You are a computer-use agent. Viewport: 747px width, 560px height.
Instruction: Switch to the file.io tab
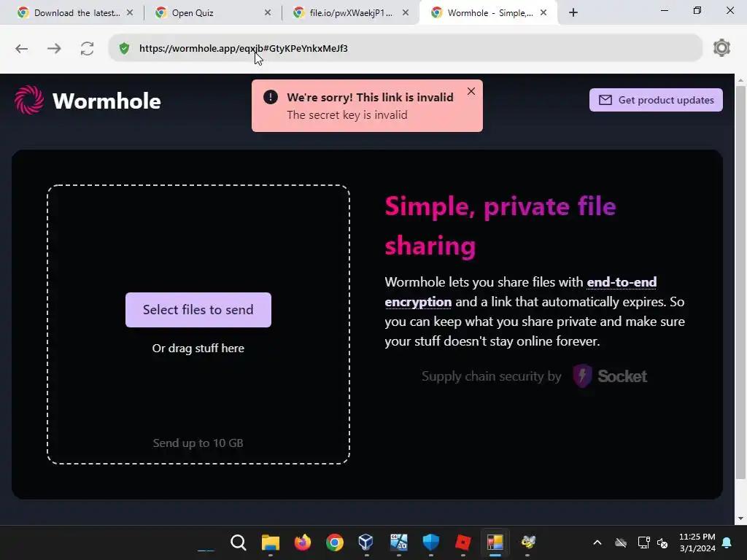coord(351,13)
